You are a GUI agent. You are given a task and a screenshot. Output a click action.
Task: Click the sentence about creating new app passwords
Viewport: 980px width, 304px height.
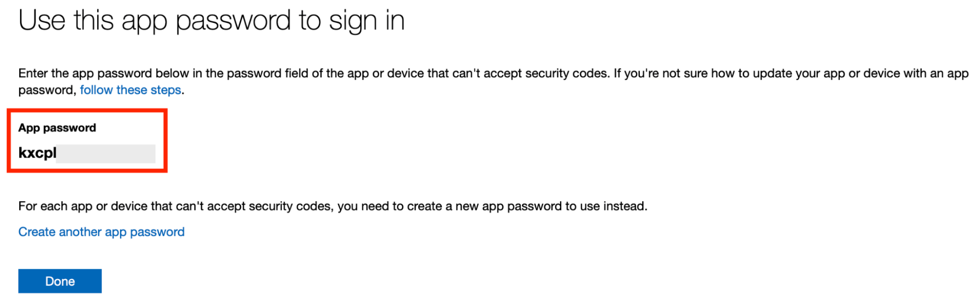point(333,206)
